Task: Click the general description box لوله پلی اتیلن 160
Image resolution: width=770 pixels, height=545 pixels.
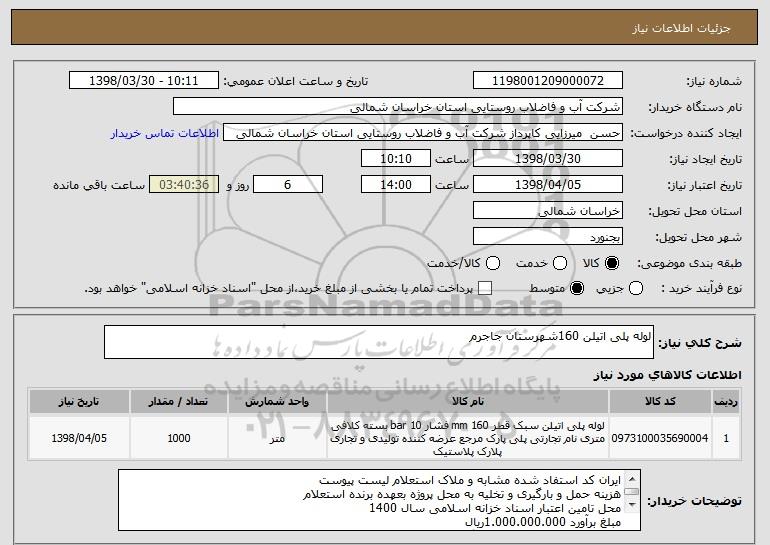Action: point(379,342)
